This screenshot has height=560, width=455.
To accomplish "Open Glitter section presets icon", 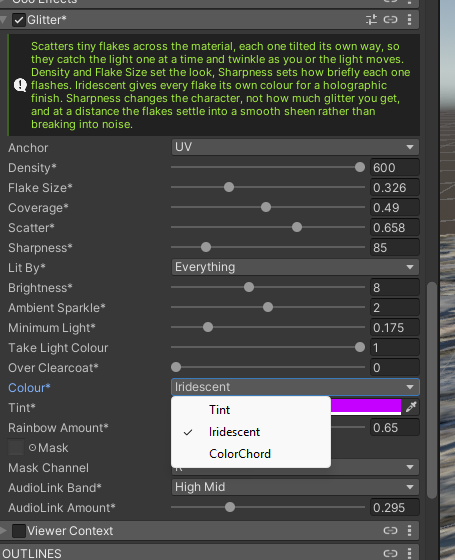I will [371, 20].
